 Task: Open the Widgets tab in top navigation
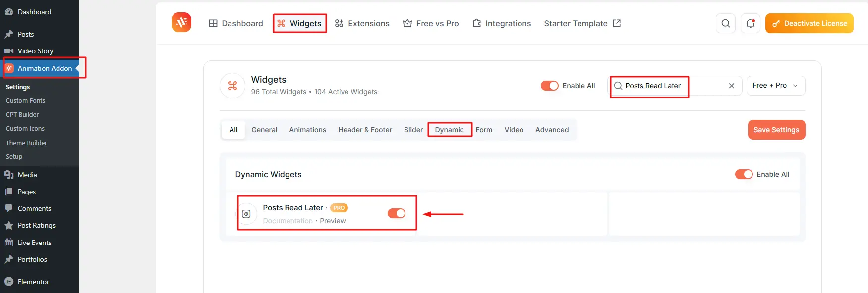click(x=299, y=23)
